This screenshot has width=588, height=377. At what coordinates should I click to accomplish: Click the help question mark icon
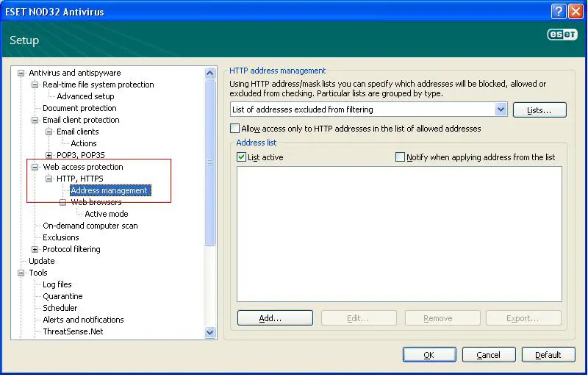pos(559,11)
